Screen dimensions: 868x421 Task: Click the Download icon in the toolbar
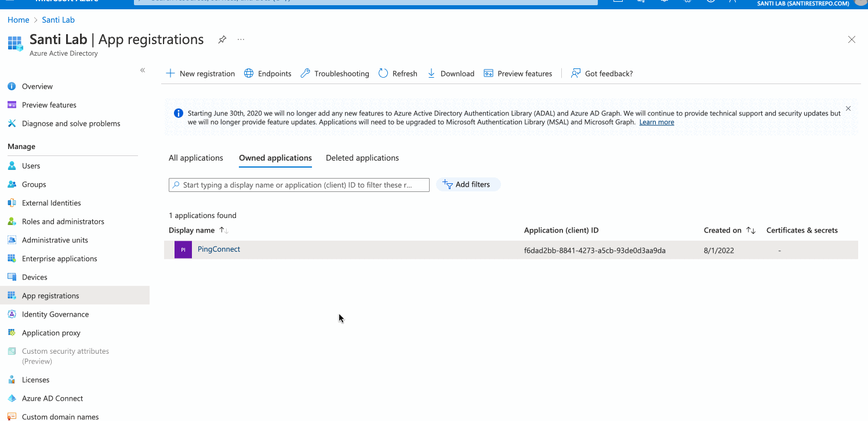[x=431, y=73]
